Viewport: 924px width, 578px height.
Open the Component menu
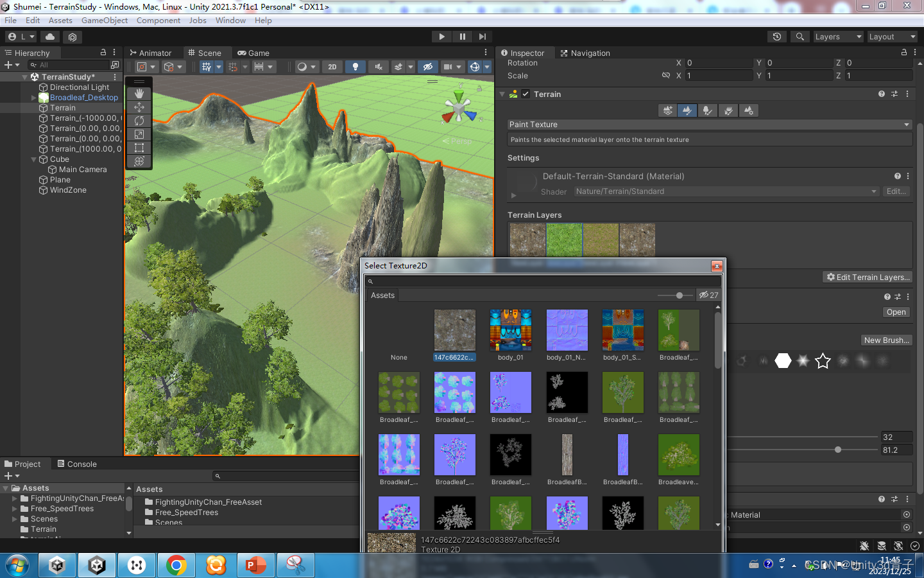[x=158, y=21]
